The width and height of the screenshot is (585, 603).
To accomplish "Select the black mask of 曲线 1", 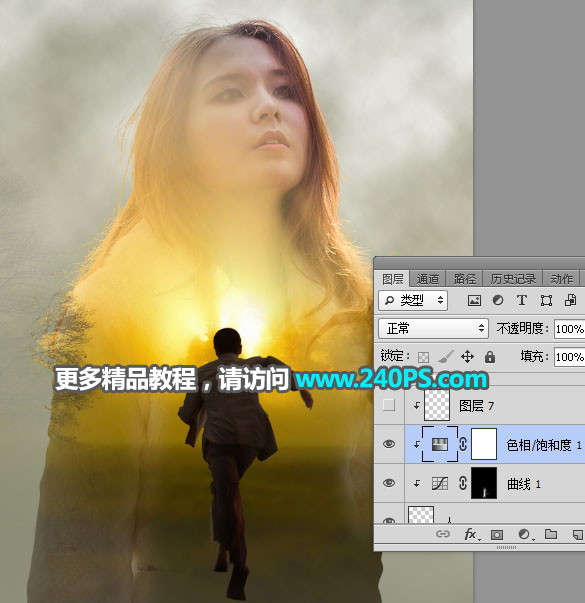I will [484, 483].
